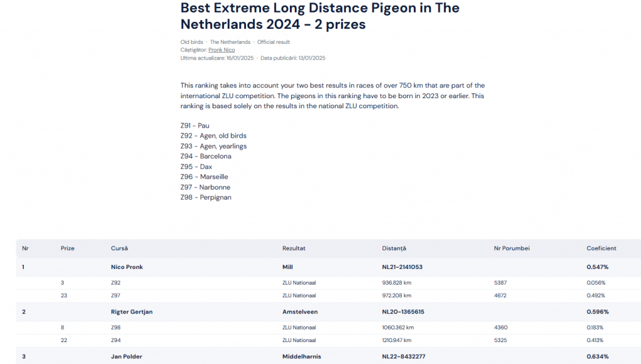
Task: Click ring number NL20-1365615
Action: (x=403, y=312)
